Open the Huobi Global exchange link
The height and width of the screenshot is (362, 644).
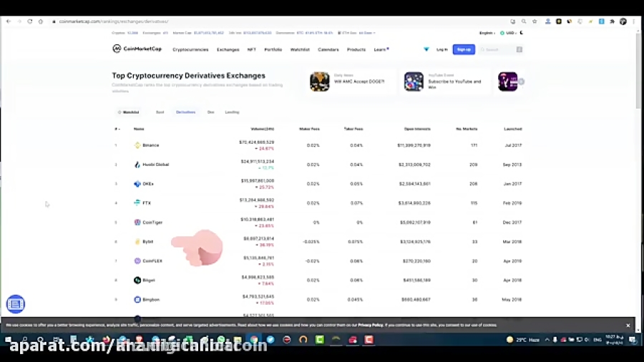coord(156,165)
